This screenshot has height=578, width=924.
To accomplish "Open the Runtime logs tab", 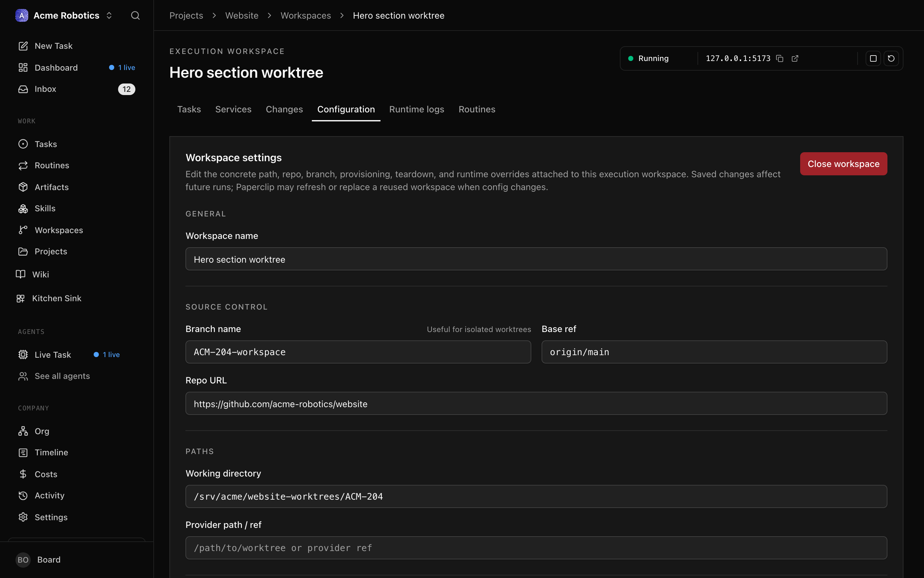I will point(416,109).
